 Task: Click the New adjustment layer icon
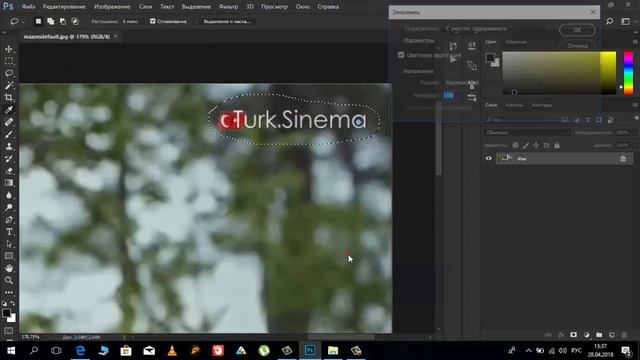tap(587, 335)
